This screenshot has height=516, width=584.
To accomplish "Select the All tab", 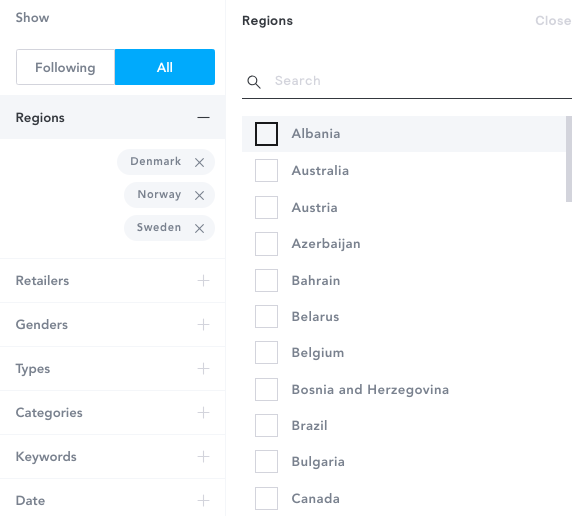I will click(x=165, y=67).
